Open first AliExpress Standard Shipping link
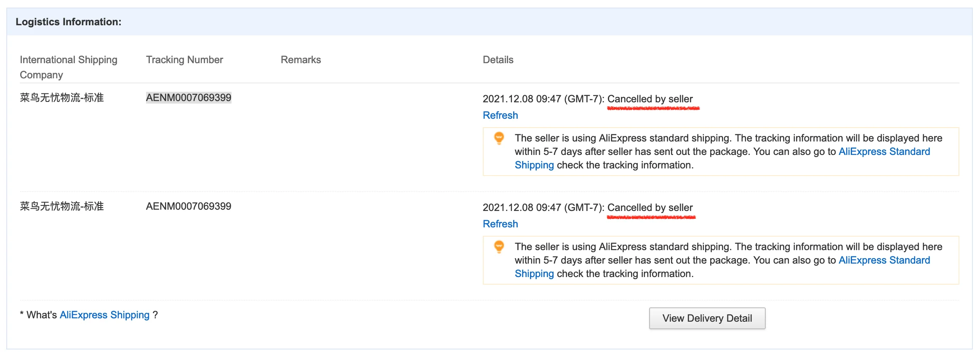 click(x=884, y=152)
